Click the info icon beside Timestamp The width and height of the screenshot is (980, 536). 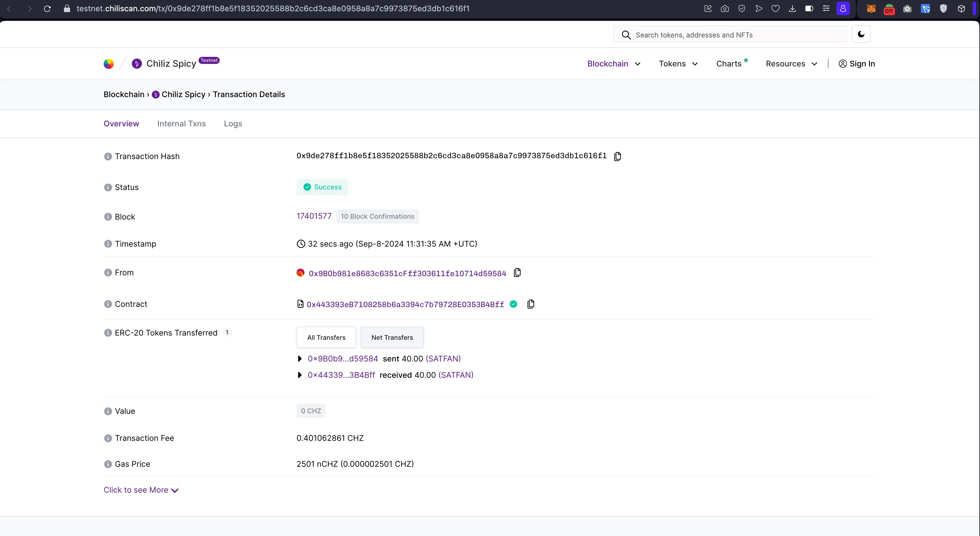tap(108, 244)
